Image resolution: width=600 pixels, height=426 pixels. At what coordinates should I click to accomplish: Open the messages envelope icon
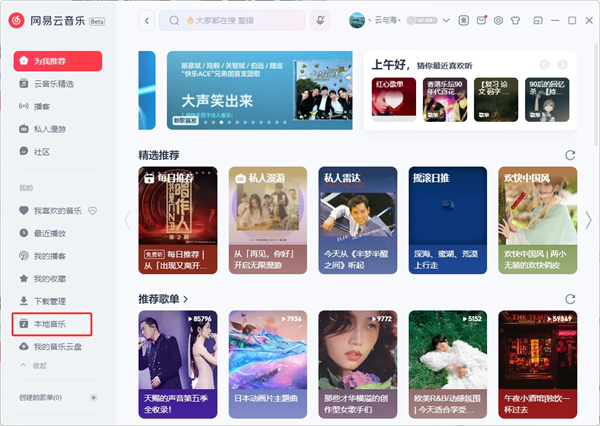pyautogui.click(x=482, y=20)
